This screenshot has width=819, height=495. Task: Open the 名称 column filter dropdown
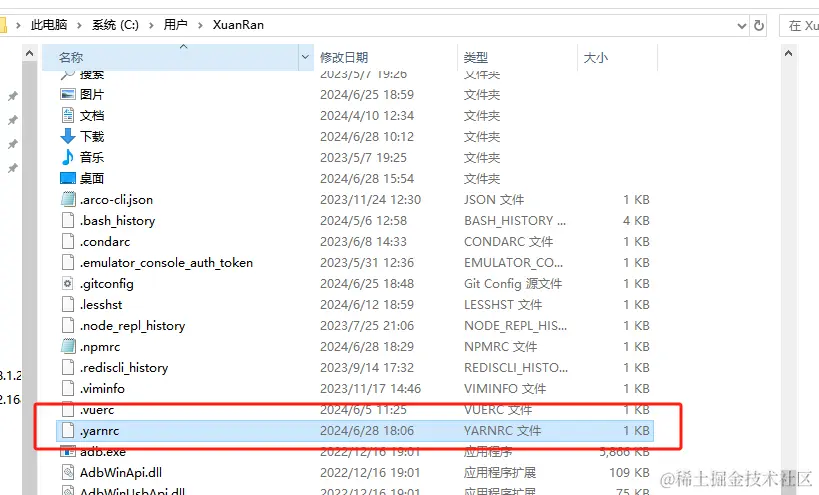(306, 57)
